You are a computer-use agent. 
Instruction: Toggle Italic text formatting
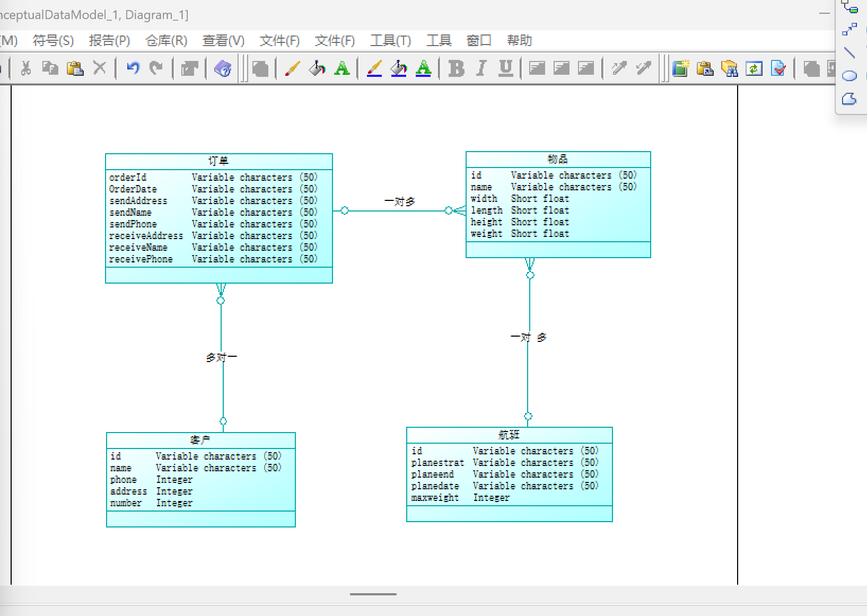[481, 68]
